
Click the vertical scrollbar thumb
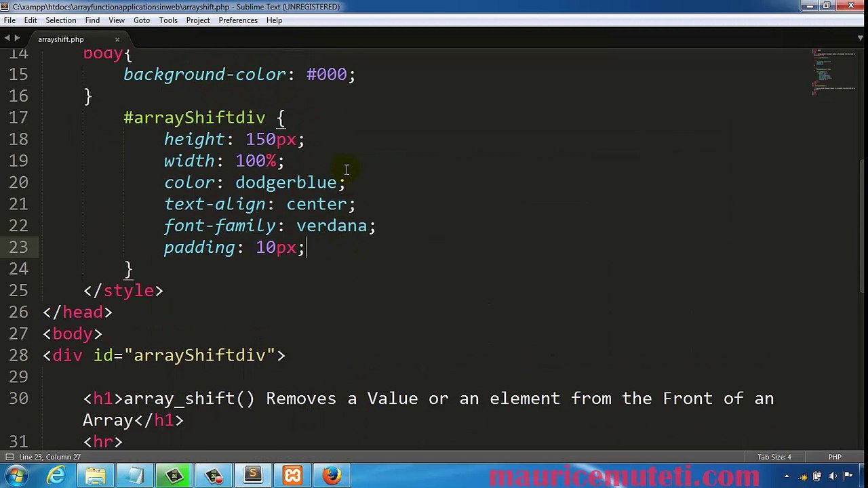tap(863, 227)
